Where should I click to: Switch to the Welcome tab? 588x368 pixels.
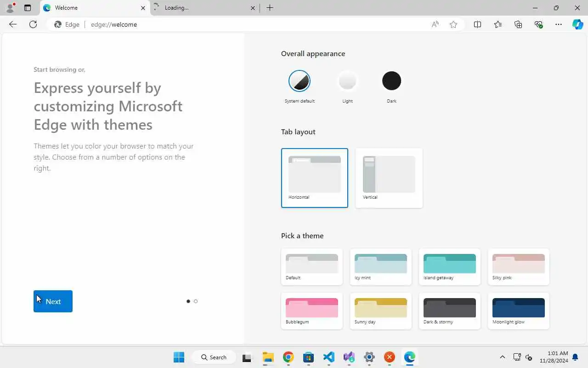click(95, 8)
